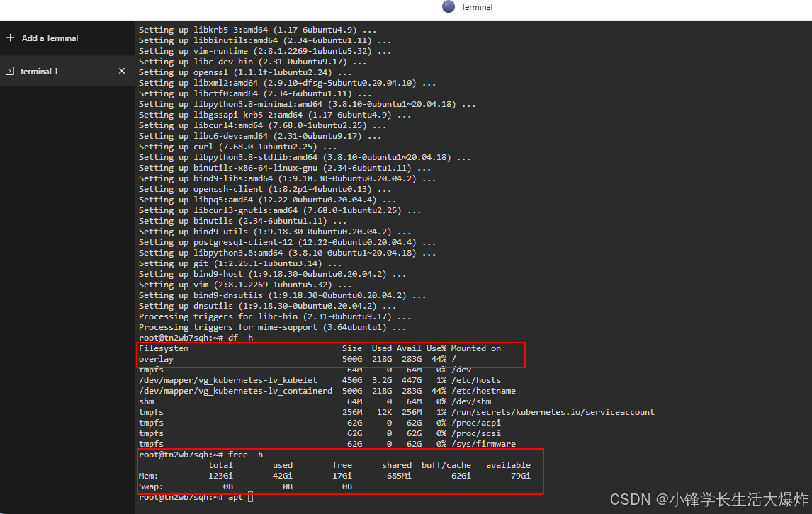This screenshot has height=514, width=812.
Task: Click the empty sidebar area below terminal 1
Action: coord(67,283)
